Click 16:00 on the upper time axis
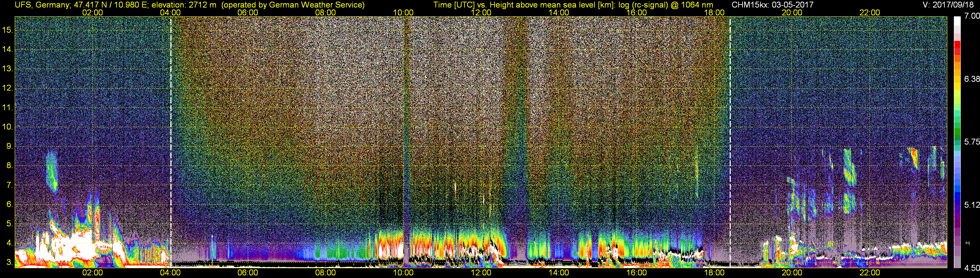This screenshot has width=980, height=278. (636, 12)
